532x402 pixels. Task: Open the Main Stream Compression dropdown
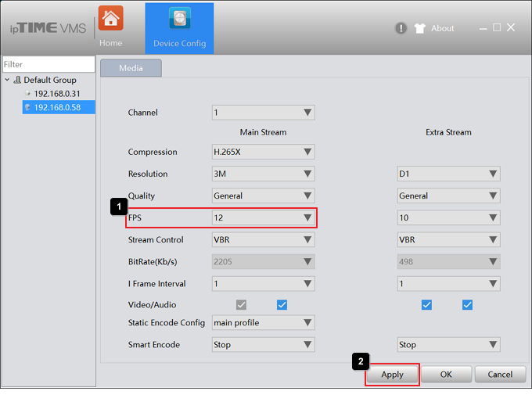(264, 152)
